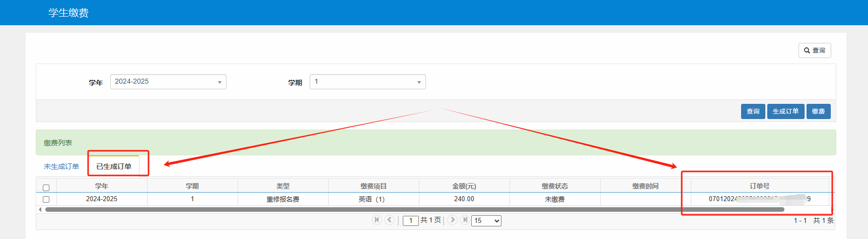
Task: Open rows-per-page selector showing 15
Action: pyautogui.click(x=486, y=220)
